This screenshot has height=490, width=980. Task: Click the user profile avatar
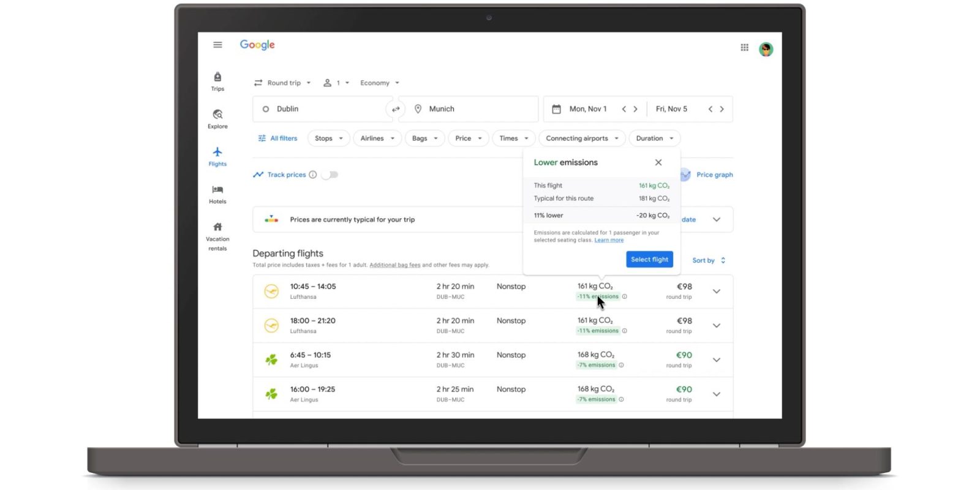[766, 49]
